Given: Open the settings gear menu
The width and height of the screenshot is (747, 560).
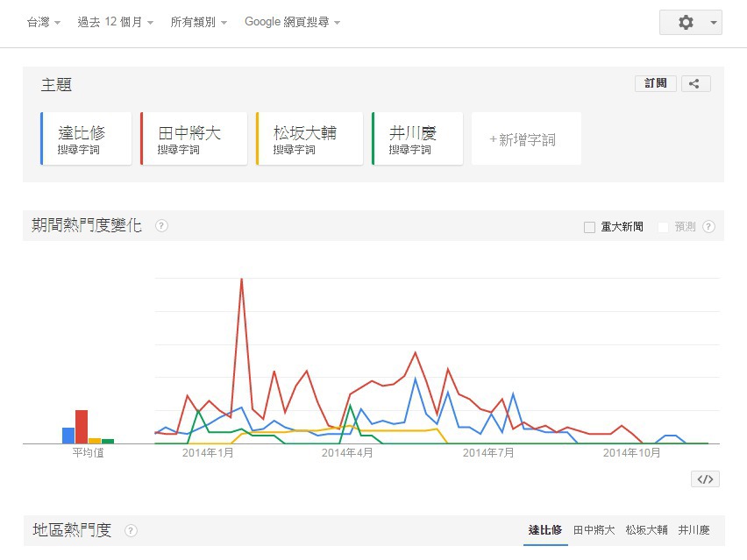Looking at the screenshot, I should click(x=686, y=23).
